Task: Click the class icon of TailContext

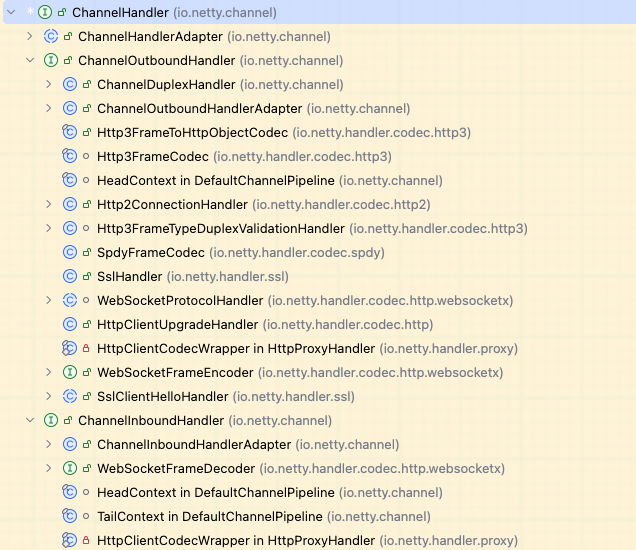Action: point(70,516)
